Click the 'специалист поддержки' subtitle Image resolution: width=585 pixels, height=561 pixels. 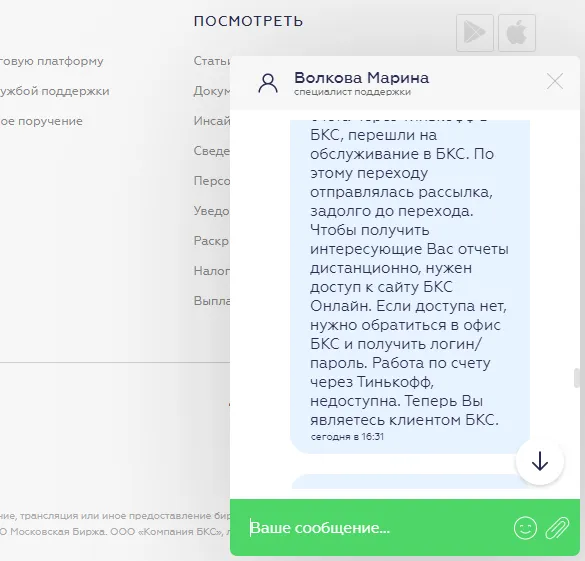[x=352, y=92]
